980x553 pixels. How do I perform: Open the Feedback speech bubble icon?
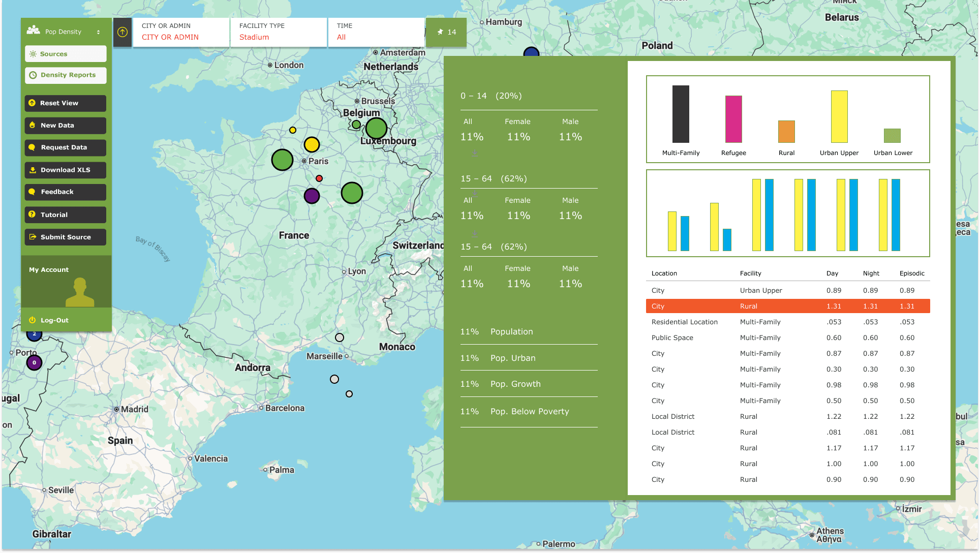(32, 192)
